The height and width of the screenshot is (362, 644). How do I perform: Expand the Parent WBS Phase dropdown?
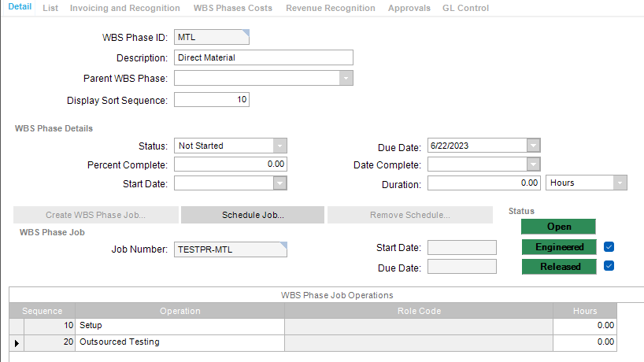346,78
